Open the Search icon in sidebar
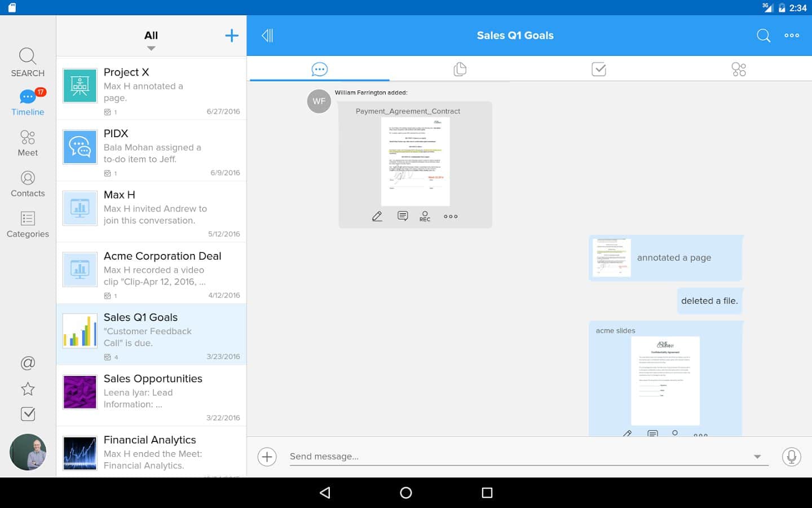Viewport: 812px width, 508px height. (x=28, y=62)
